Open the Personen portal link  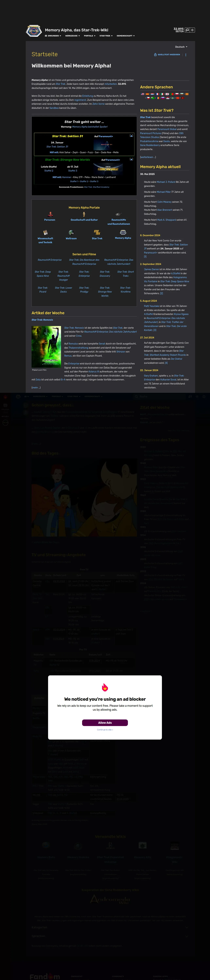(50, 220)
